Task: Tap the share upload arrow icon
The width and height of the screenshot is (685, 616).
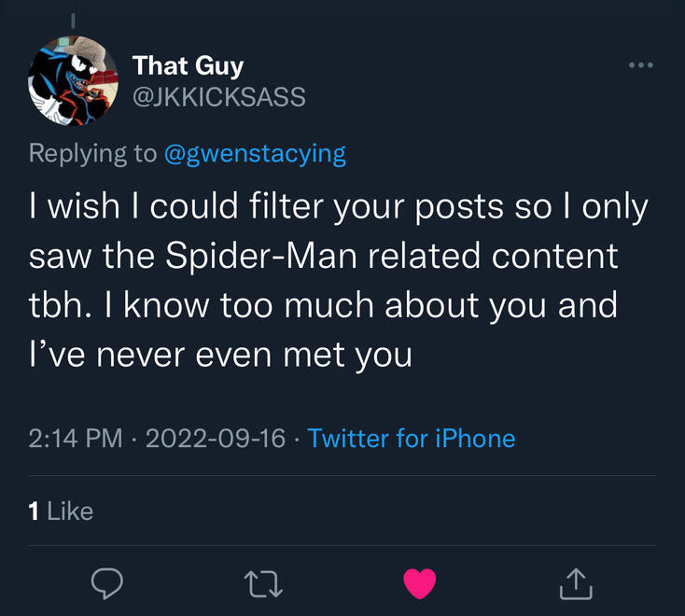Action: pos(576,583)
